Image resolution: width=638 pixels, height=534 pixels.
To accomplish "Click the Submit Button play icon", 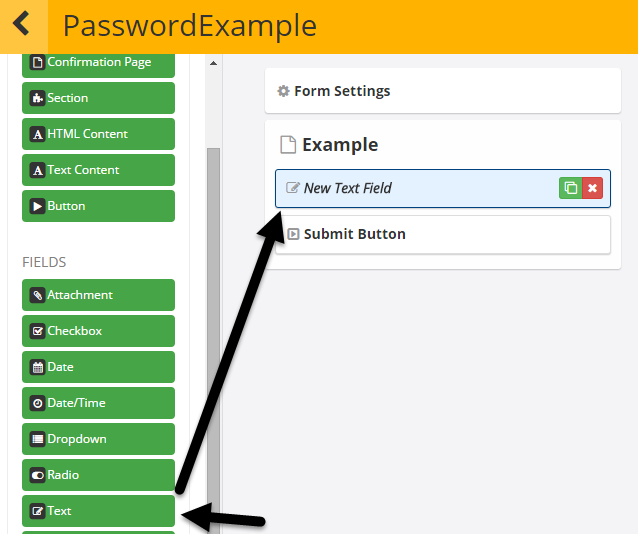I will (293, 234).
